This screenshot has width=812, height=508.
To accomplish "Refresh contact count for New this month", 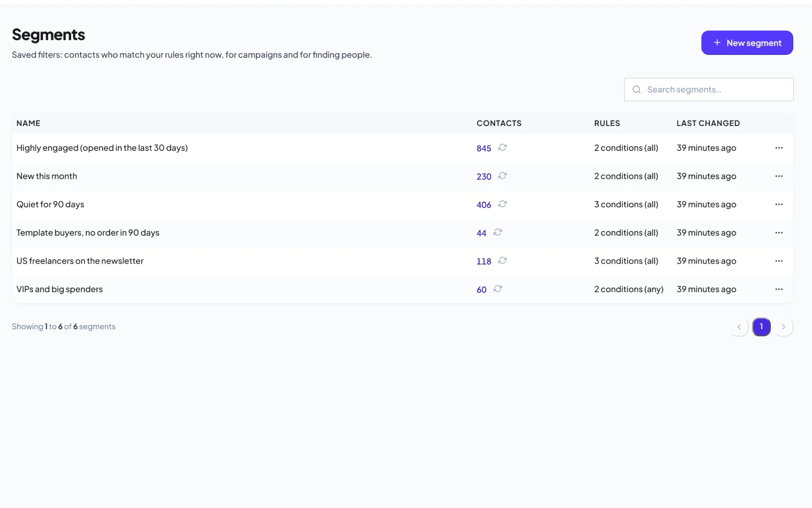I will click(x=502, y=176).
